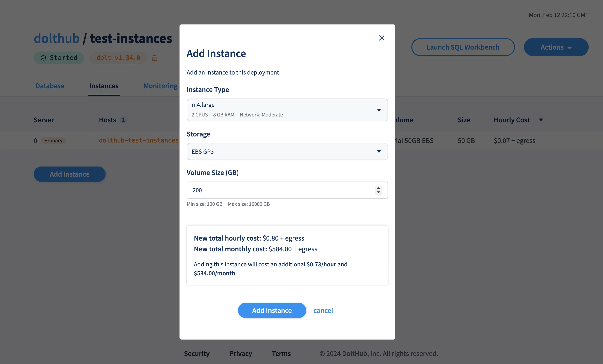Screen dimensions: 603x364
Task: Click the stepper up arrow on Volume Size
Action: (379, 188)
